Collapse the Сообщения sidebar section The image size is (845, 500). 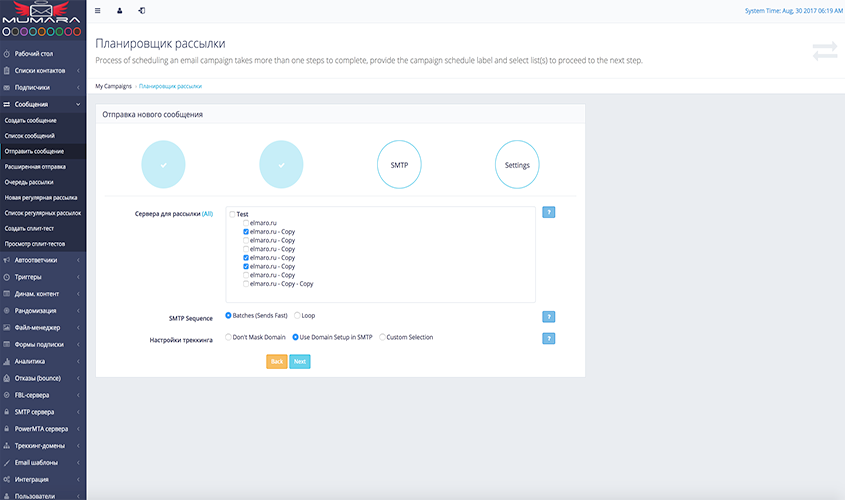coord(42,104)
